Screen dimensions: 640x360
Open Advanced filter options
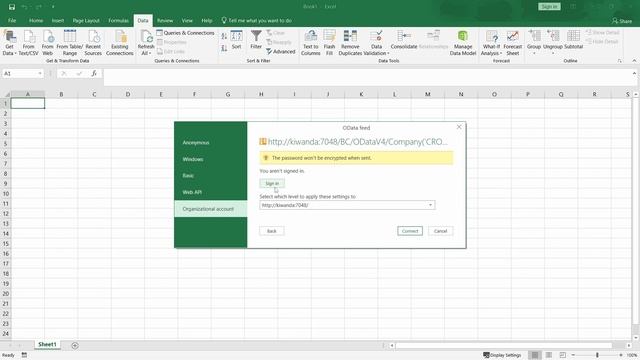tap(280, 51)
